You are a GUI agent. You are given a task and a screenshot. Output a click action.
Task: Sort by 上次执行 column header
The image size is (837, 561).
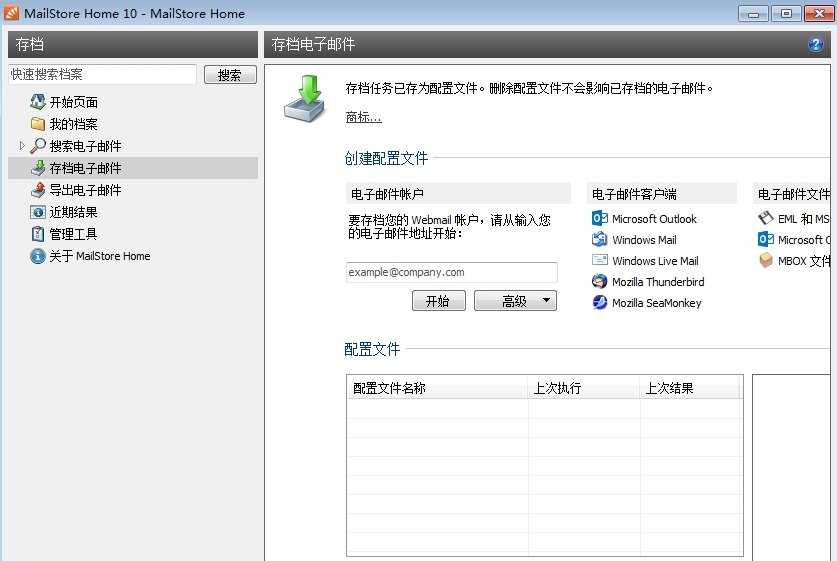point(584,388)
